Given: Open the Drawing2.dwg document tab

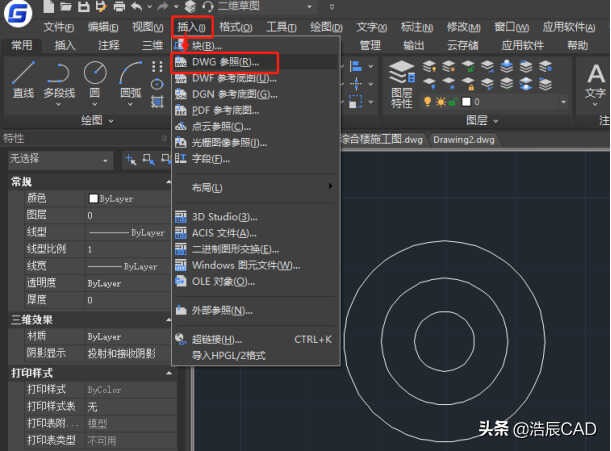Looking at the screenshot, I should tap(464, 140).
